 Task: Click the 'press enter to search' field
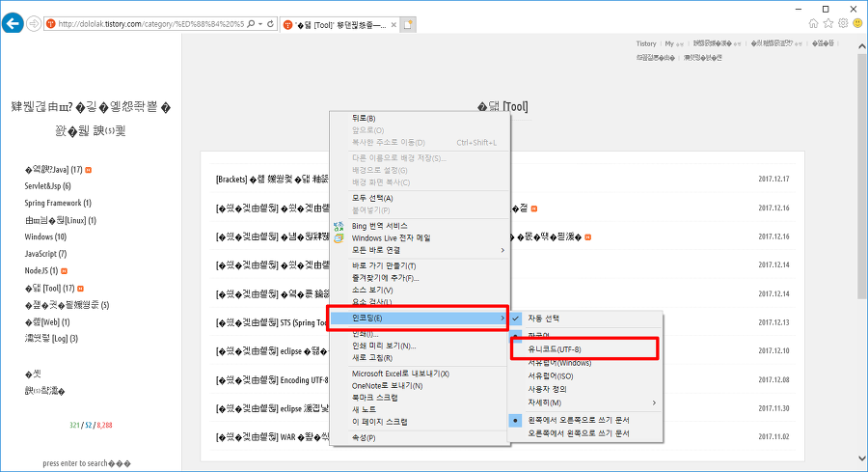(87, 463)
